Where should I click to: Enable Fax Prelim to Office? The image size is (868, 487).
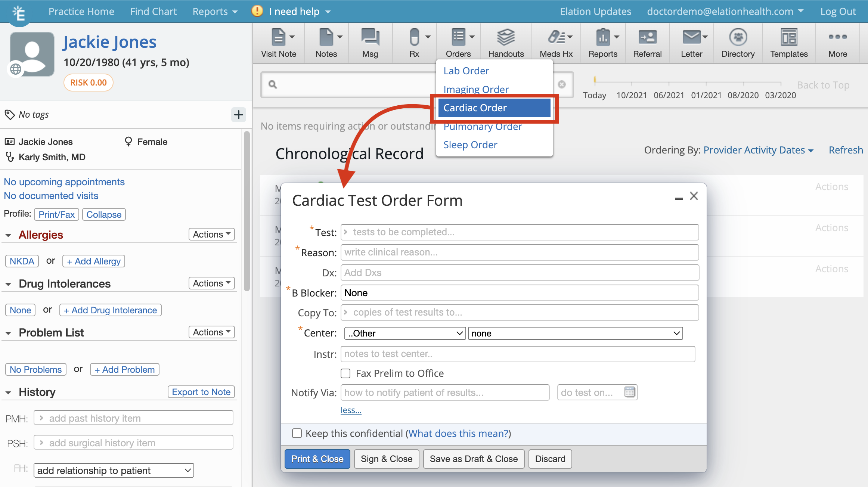point(345,373)
